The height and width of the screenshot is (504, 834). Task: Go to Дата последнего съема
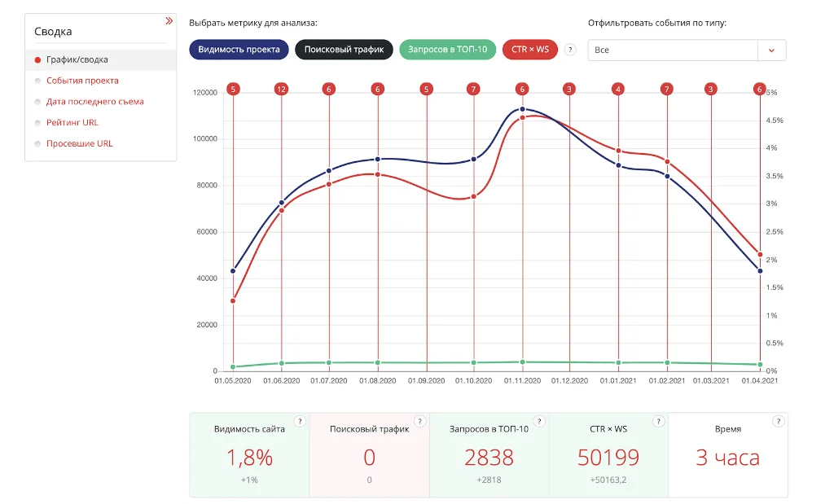[x=94, y=102]
